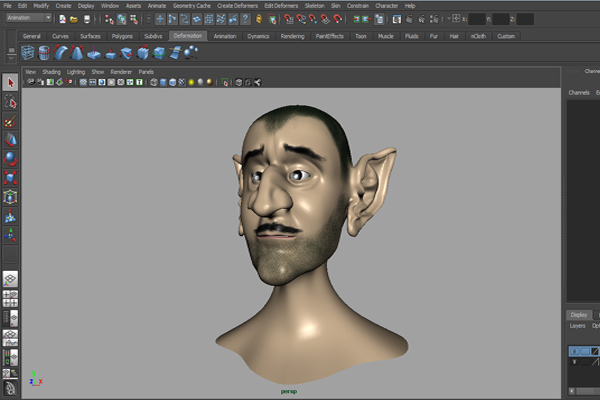Click the Z coordinate input field

click(x=525, y=19)
